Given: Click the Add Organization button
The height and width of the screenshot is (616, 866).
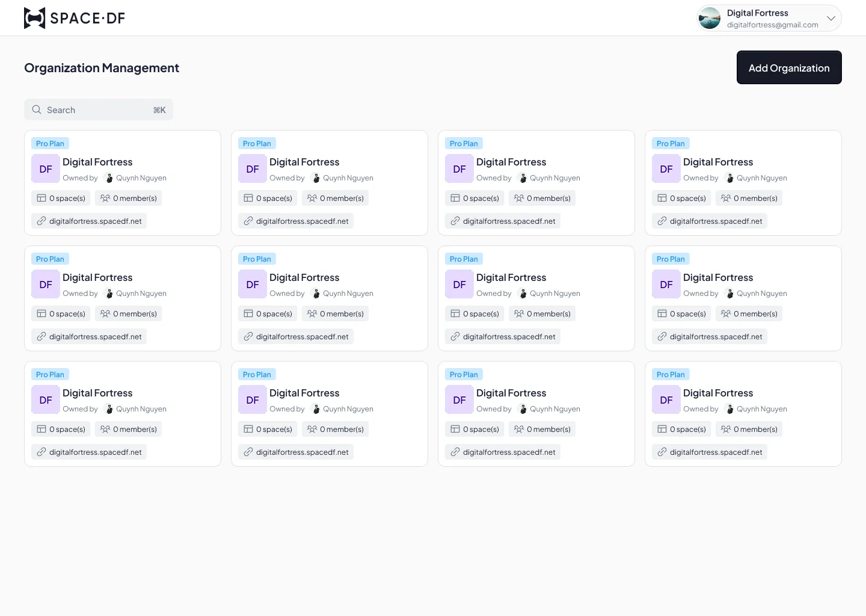Looking at the screenshot, I should (788, 67).
